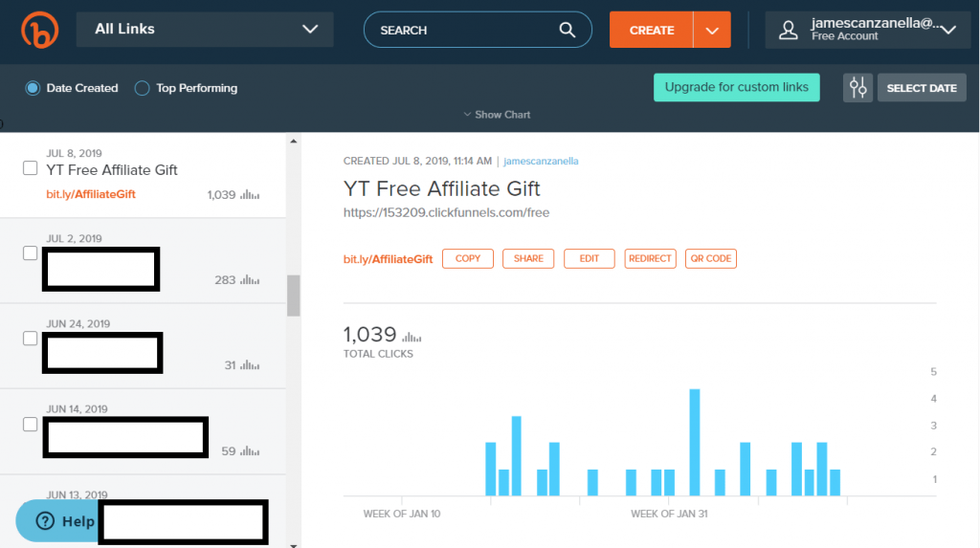Click Upgrade for custom links
Viewport: 980px width, 548px height.
[736, 87]
